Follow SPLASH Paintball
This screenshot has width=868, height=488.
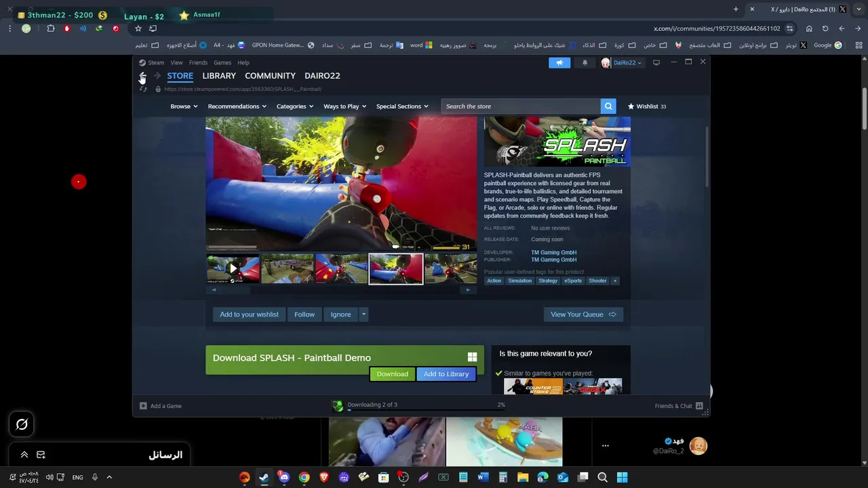pos(304,314)
